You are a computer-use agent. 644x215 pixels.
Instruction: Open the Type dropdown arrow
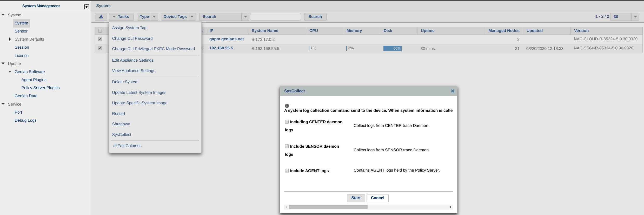[154, 17]
